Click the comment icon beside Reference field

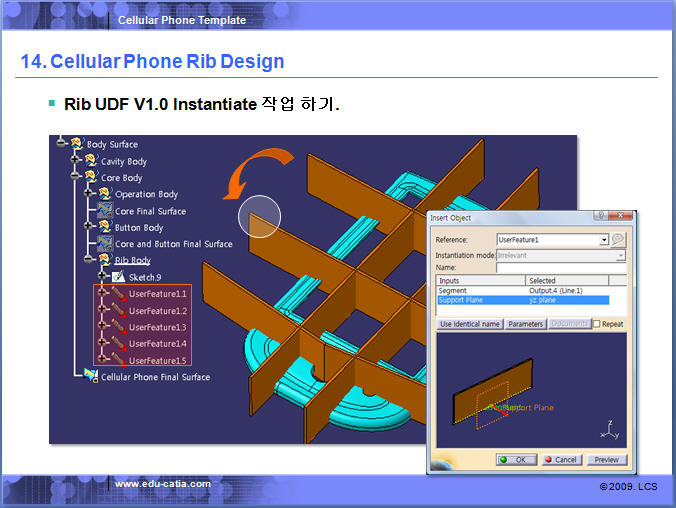pyautogui.click(x=618, y=240)
